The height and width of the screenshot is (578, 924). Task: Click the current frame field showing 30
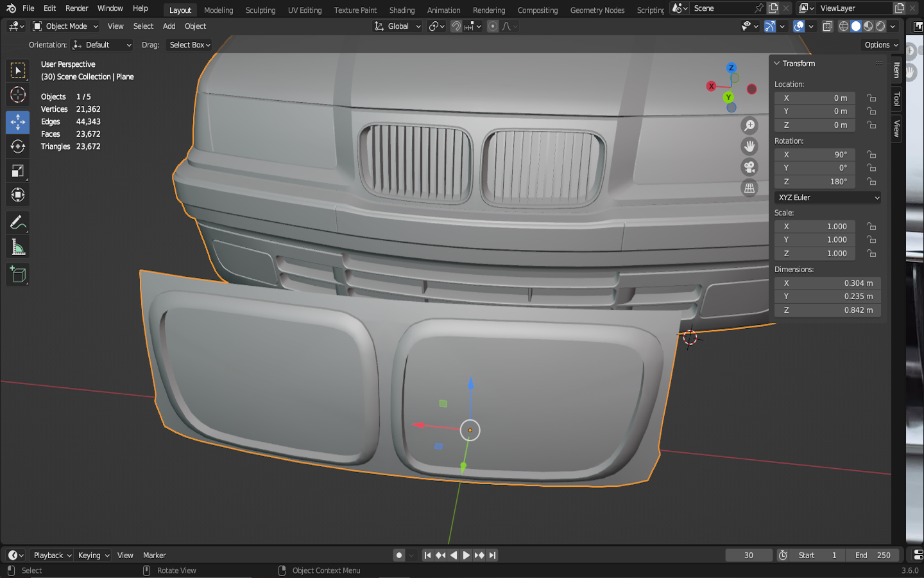point(749,556)
